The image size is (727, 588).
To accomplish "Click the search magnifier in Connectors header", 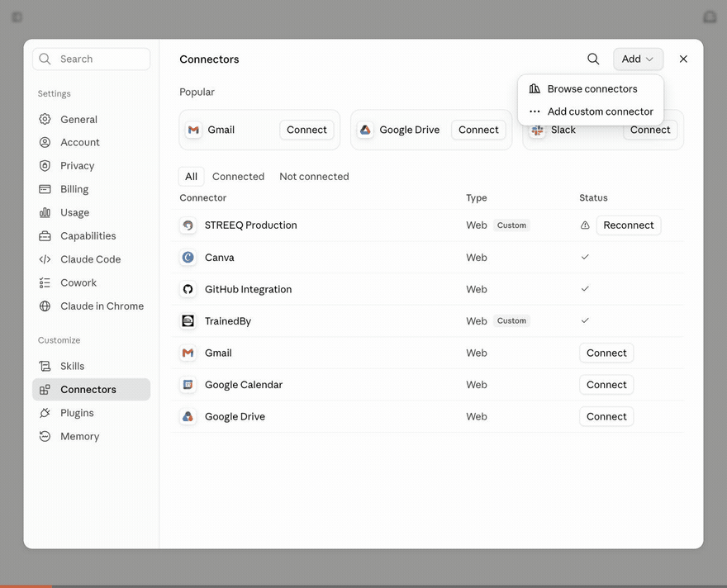I will (x=593, y=59).
